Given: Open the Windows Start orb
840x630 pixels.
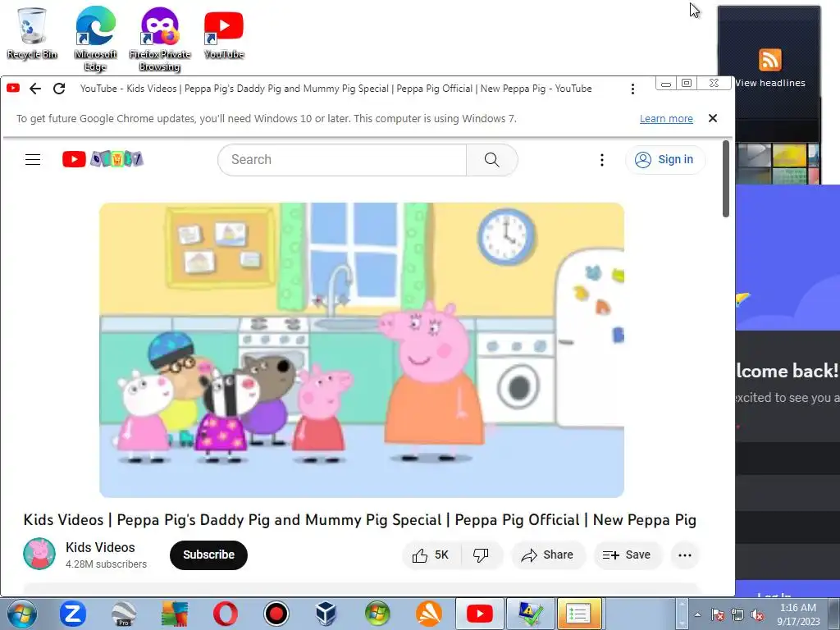Looking at the screenshot, I should (x=22, y=614).
